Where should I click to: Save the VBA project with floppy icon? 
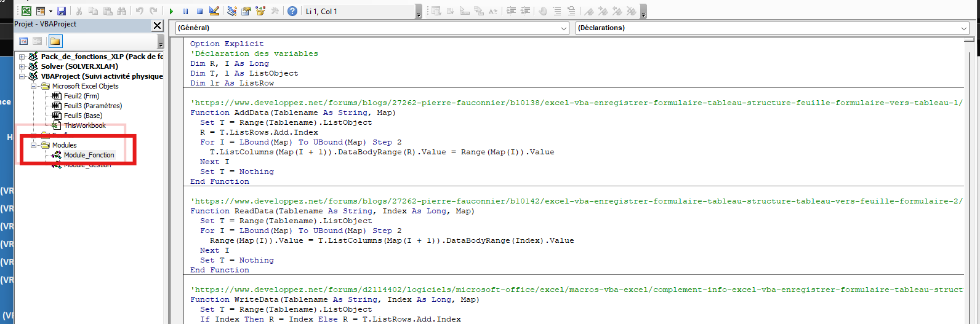62,11
